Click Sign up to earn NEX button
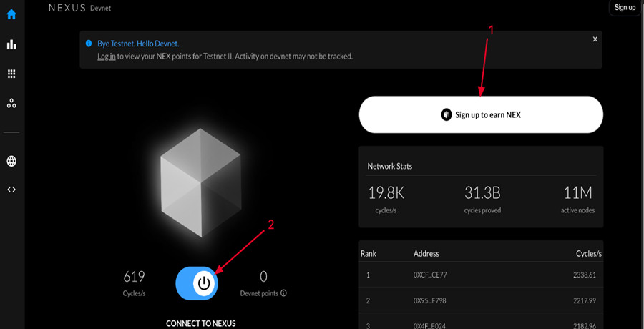 481,114
